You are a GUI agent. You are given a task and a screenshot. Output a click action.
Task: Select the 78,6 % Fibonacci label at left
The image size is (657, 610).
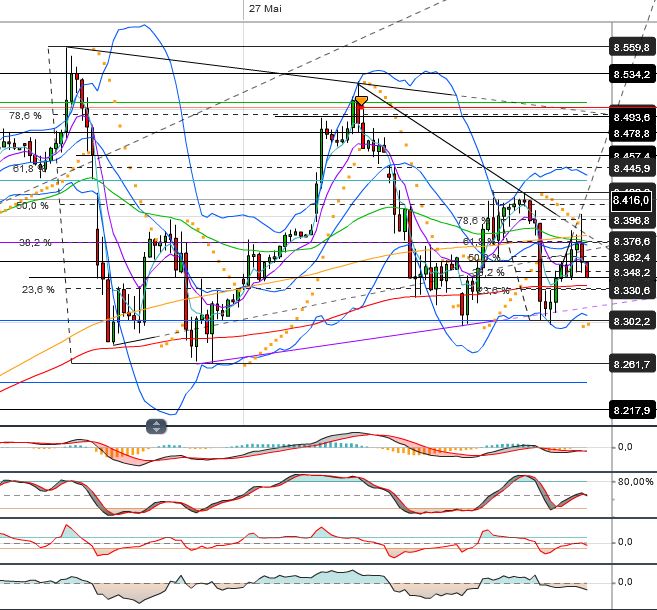(x=25, y=115)
